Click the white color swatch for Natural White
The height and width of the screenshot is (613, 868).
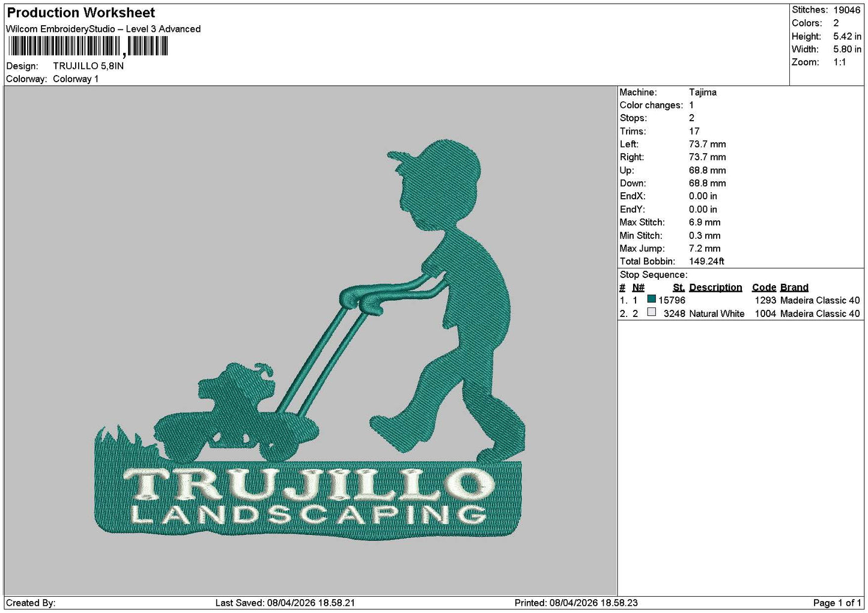(651, 312)
